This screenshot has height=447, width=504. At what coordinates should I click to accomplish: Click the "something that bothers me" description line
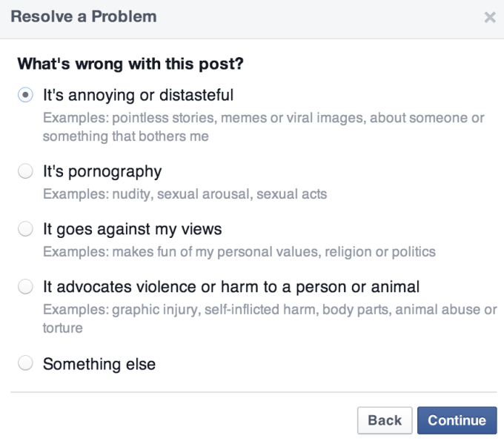[125, 136]
